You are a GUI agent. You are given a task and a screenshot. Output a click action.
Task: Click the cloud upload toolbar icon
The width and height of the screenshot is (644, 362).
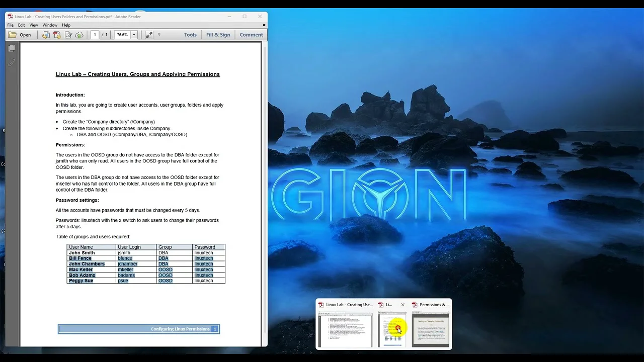click(79, 35)
